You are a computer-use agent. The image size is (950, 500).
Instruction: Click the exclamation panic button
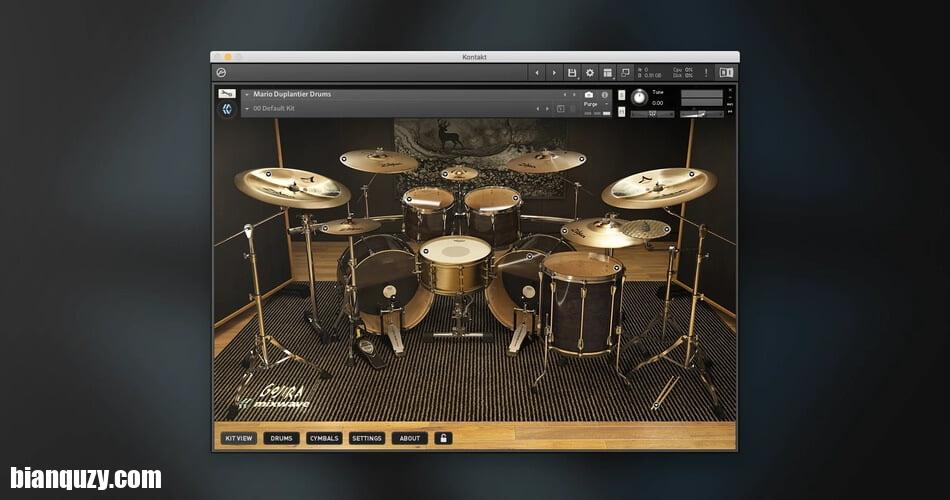[x=706, y=73]
